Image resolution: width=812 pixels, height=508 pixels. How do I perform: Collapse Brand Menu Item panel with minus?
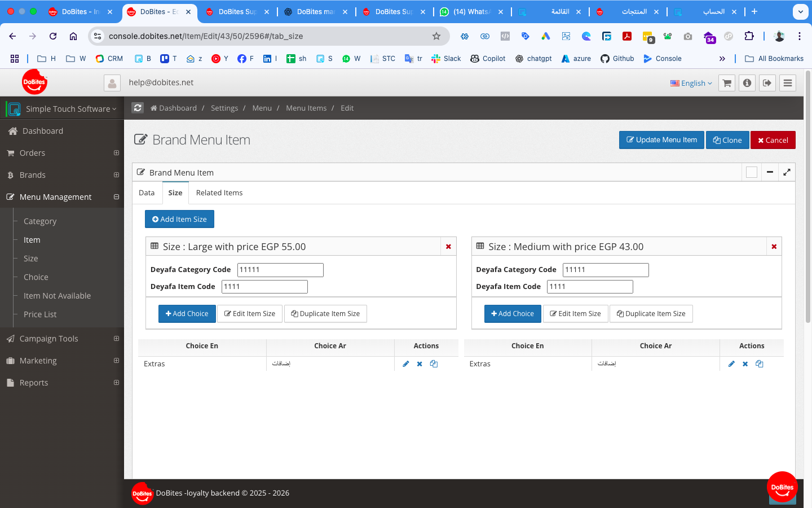(770, 172)
